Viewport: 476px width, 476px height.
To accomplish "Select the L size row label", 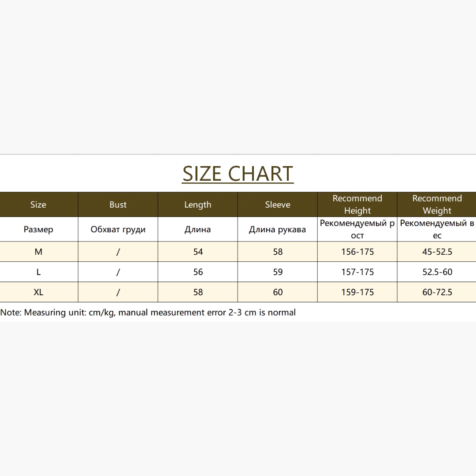I will click(38, 271).
